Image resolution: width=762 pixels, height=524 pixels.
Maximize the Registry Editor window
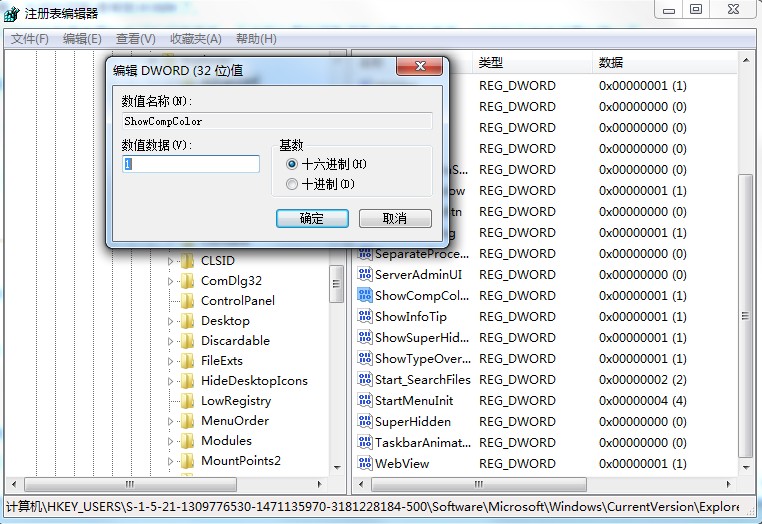pos(696,9)
